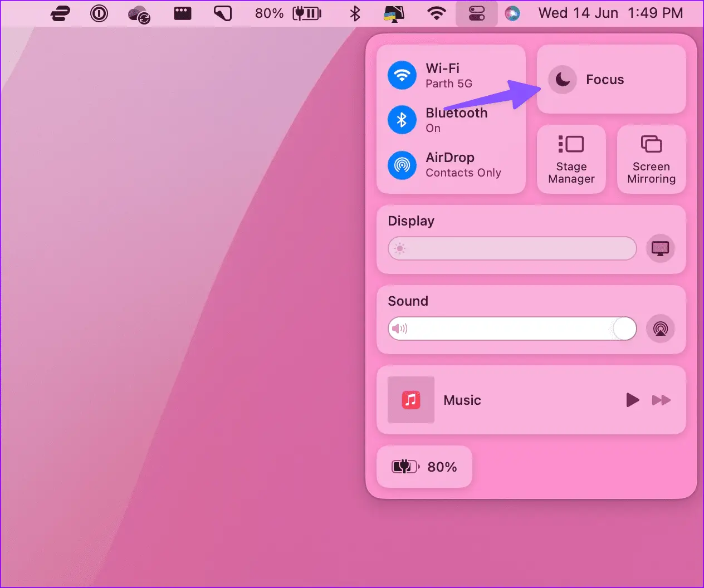Open AirPlay audio output icon
Screen dimensions: 704x588
coord(661,329)
